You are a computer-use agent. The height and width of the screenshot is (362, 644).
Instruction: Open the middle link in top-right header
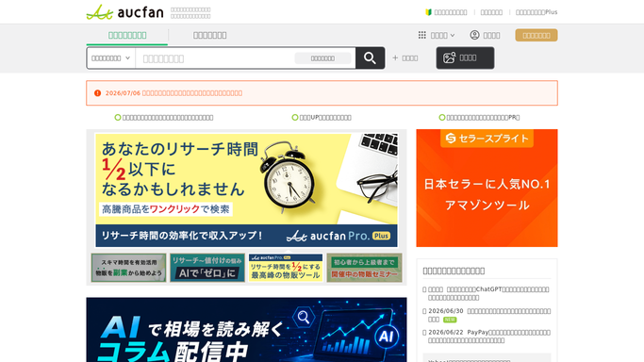point(491,12)
